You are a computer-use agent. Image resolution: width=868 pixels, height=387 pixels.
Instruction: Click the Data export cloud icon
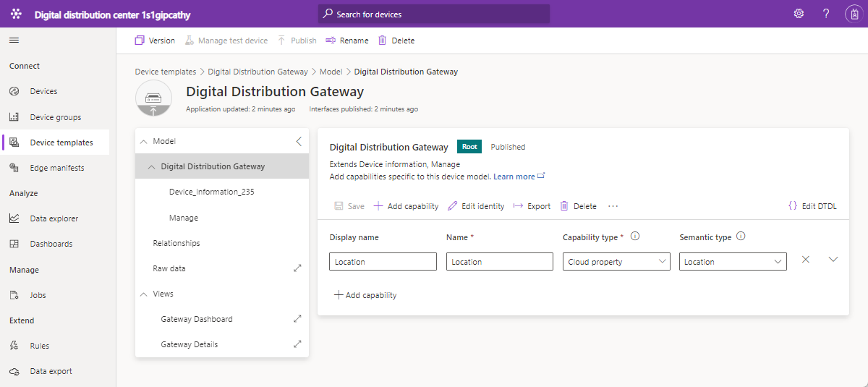point(14,371)
